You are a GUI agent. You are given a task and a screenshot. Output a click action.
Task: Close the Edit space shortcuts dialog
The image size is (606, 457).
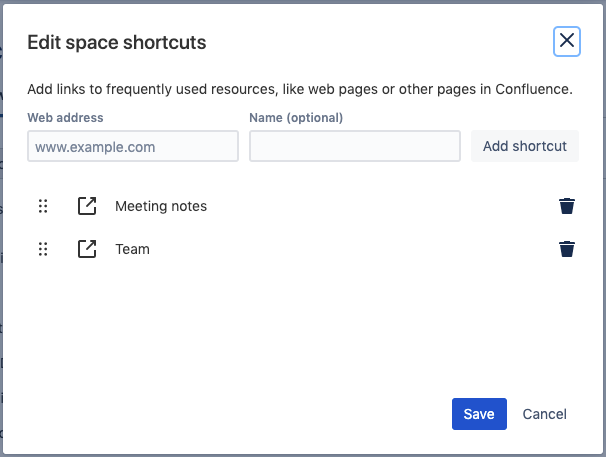(567, 41)
